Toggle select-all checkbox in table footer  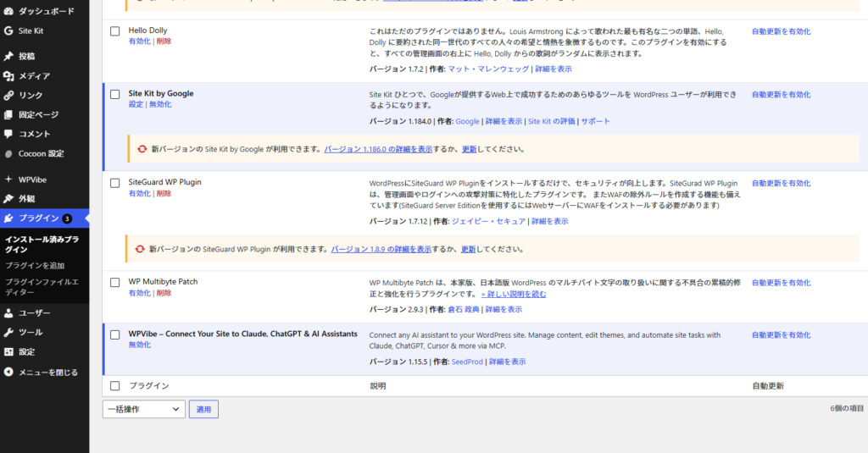pyautogui.click(x=114, y=385)
